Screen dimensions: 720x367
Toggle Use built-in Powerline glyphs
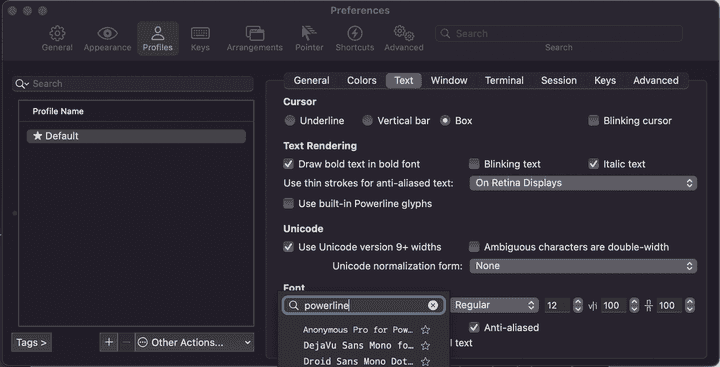coord(288,203)
